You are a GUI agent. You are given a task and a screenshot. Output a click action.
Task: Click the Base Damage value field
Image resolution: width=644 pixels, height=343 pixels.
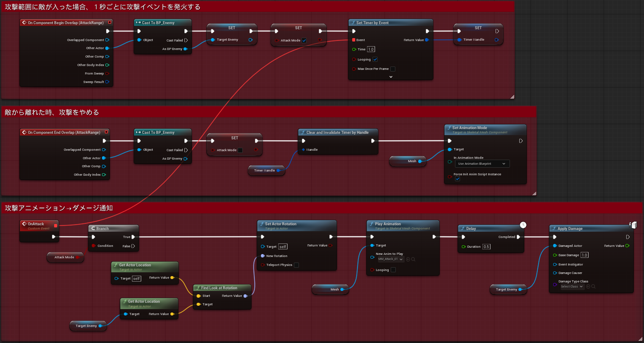pyautogui.click(x=584, y=255)
